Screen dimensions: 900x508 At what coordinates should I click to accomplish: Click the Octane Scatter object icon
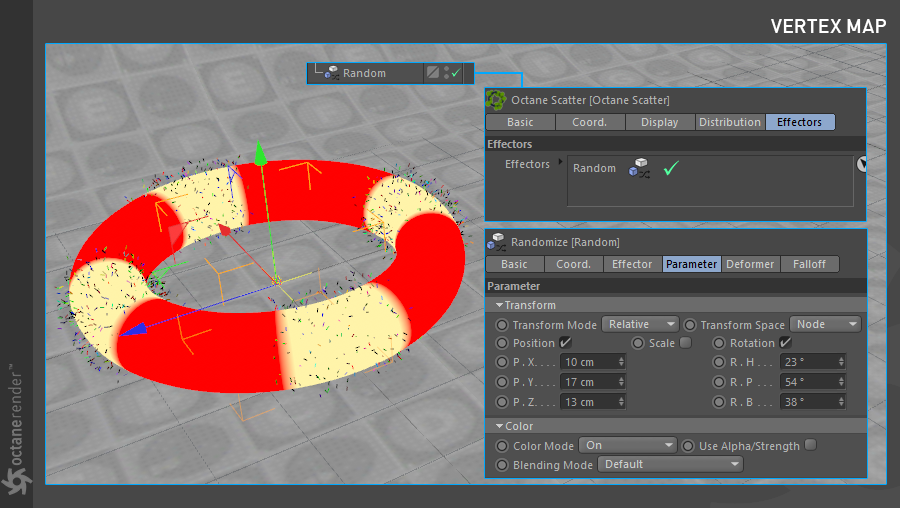tap(496, 100)
